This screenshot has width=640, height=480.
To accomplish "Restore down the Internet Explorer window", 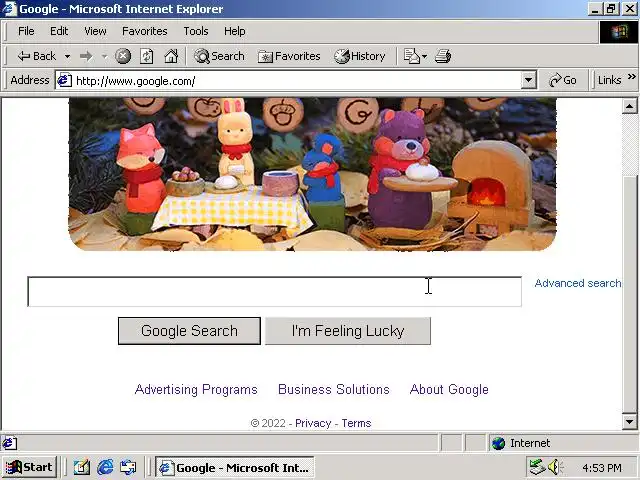I will [x=611, y=9].
